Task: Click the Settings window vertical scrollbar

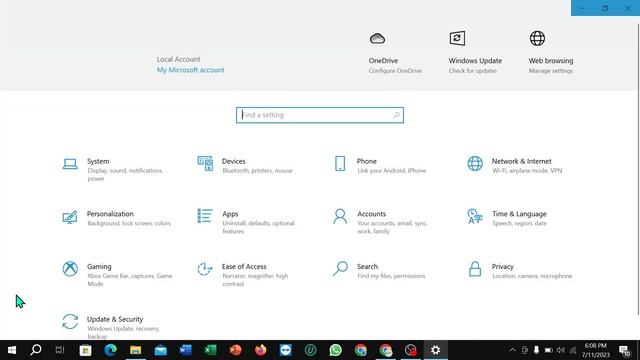Action: click(638, 169)
